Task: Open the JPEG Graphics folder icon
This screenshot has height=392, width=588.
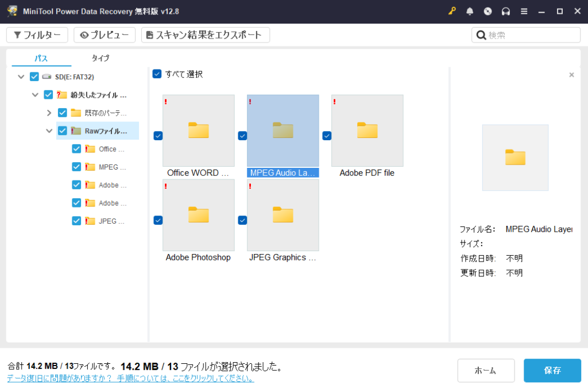Action: (x=283, y=215)
